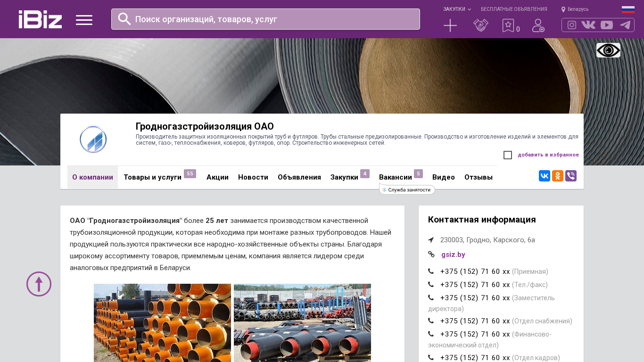Click Бесплатные объявления link

(x=514, y=9)
